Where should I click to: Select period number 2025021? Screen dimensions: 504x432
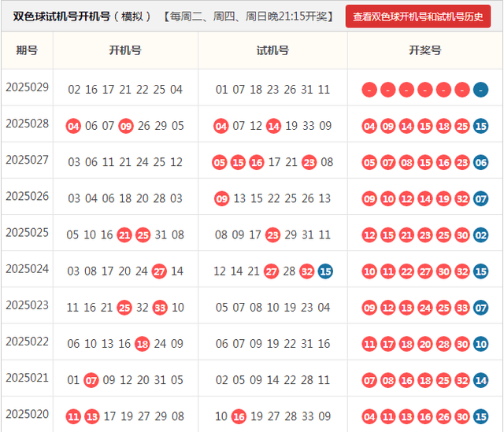(28, 378)
